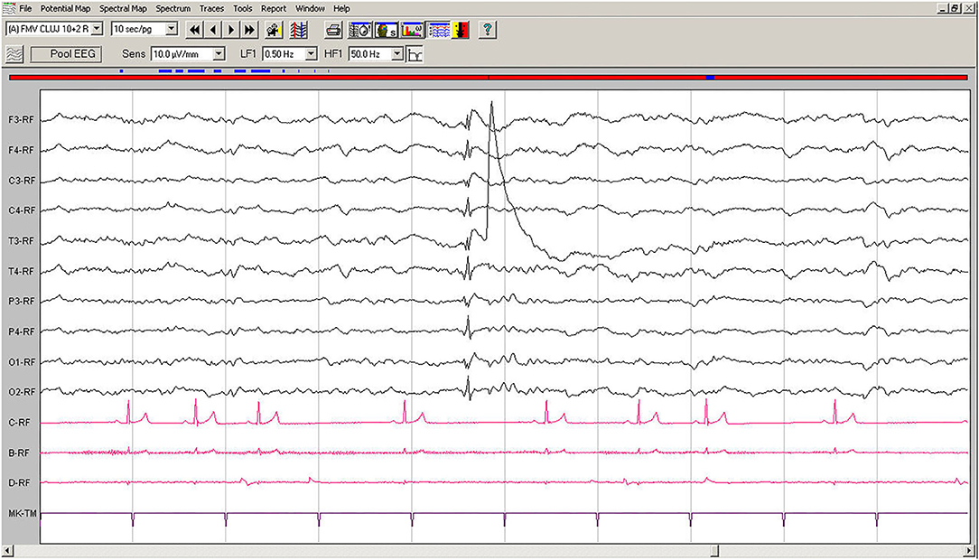Click the blue position marker on the timeline
The height and width of the screenshot is (560, 979).
pos(710,78)
